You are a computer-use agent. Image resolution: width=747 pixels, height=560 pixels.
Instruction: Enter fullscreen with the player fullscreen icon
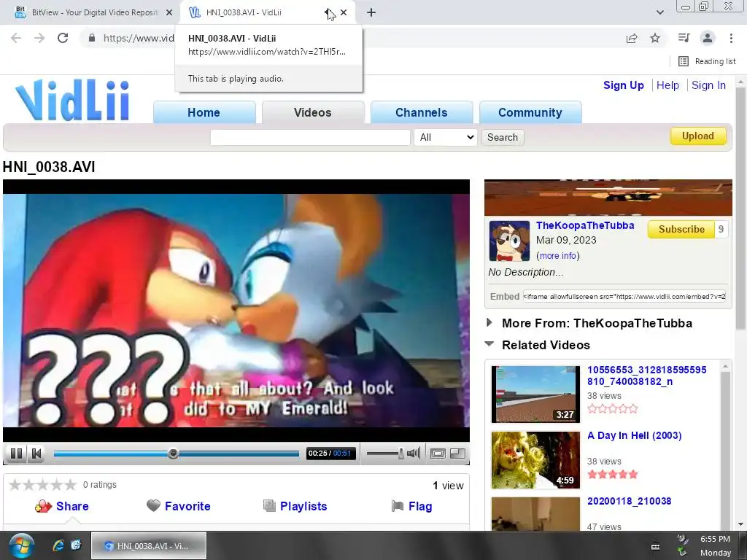pos(438,454)
